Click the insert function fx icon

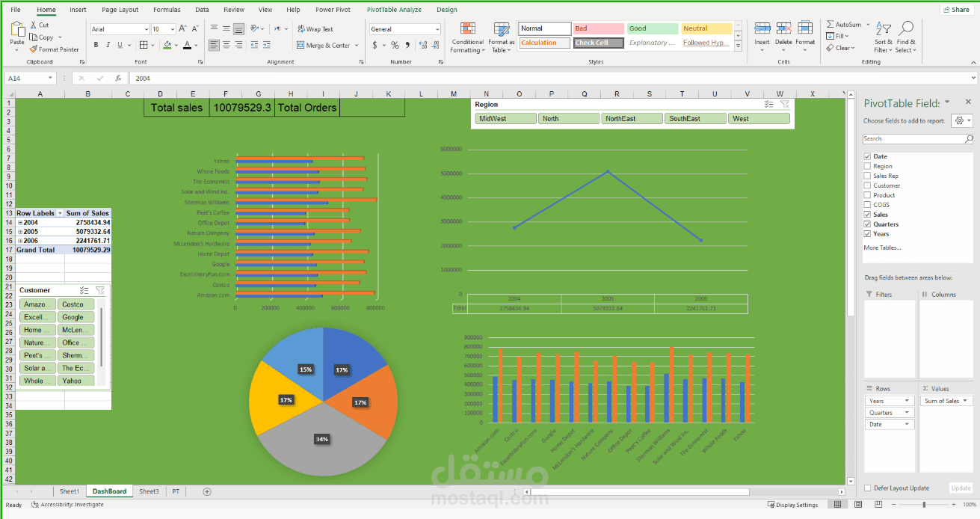coord(118,78)
